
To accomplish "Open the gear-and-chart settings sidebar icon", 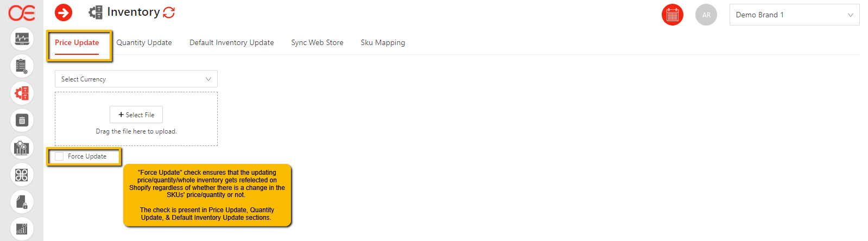I will click(22, 148).
